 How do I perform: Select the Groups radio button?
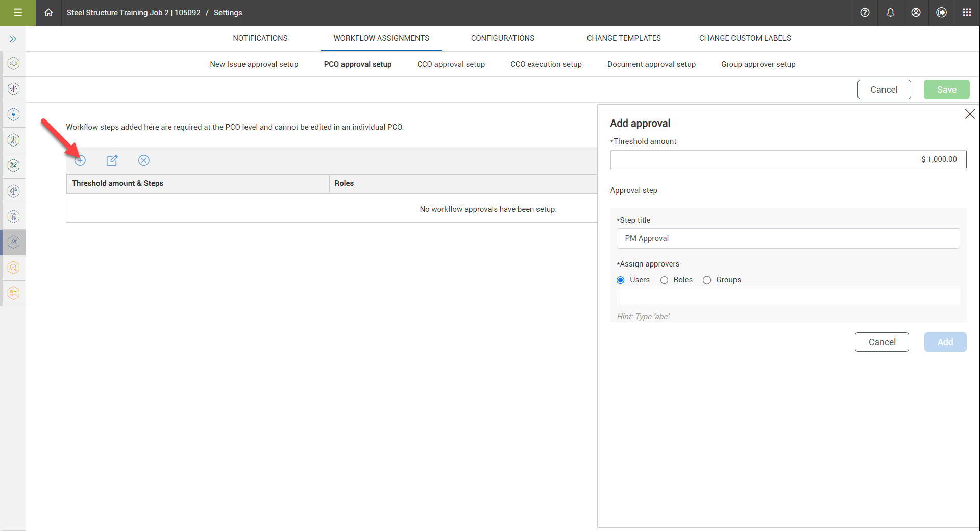tap(707, 280)
